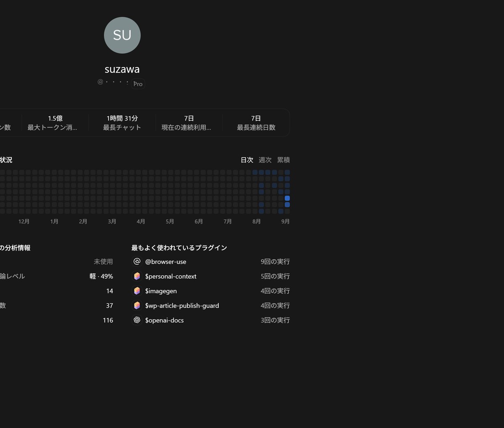Click the 1.5億 max token stat
Image resolution: width=504 pixels, height=428 pixels.
pos(55,123)
